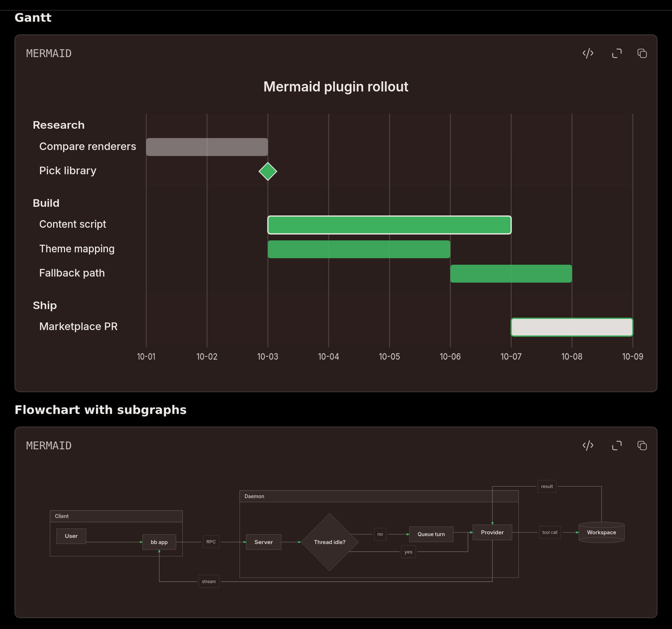The image size is (672, 629).
Task: Click the Content script task label
Action: pos(73,224)
